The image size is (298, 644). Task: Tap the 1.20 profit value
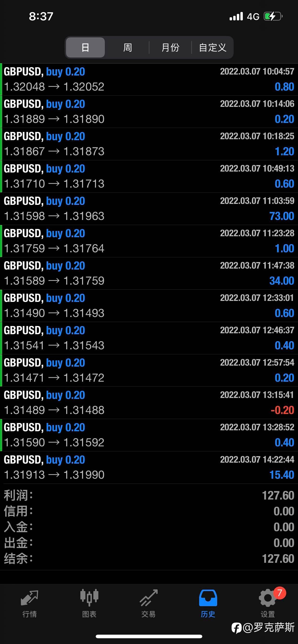[285, 151]
